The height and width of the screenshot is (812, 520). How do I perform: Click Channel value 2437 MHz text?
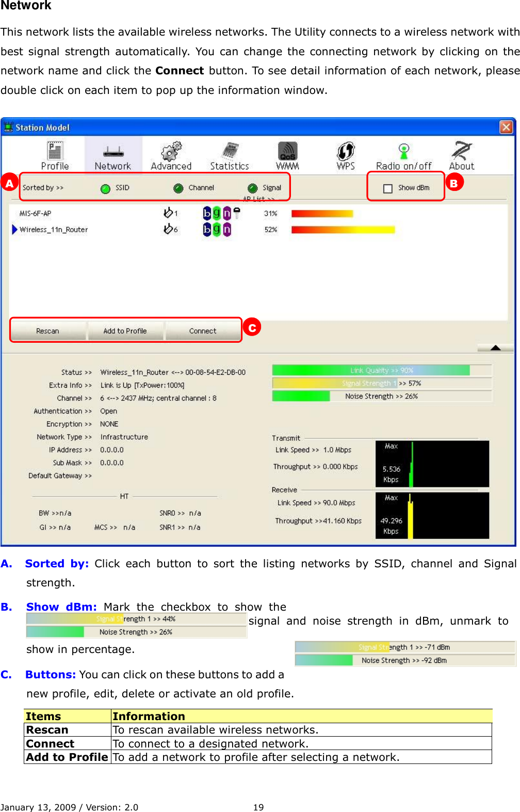pyautogui.click(x=158, y=398)
